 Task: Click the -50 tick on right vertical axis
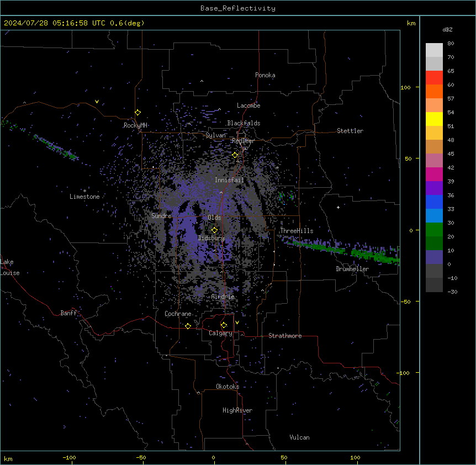click(x=405, y=302)
